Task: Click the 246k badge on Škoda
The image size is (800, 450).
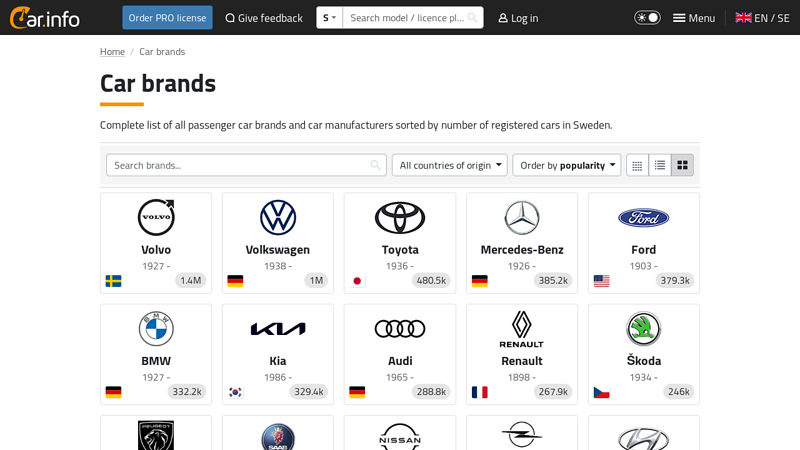Action: (679, 392)
